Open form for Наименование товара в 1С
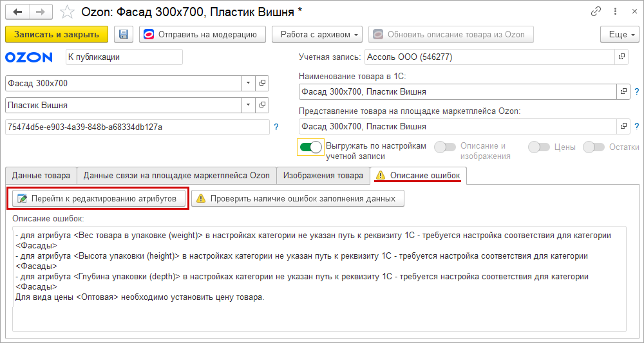This screenshot has width=644, height=343. (x=623, y=91)
